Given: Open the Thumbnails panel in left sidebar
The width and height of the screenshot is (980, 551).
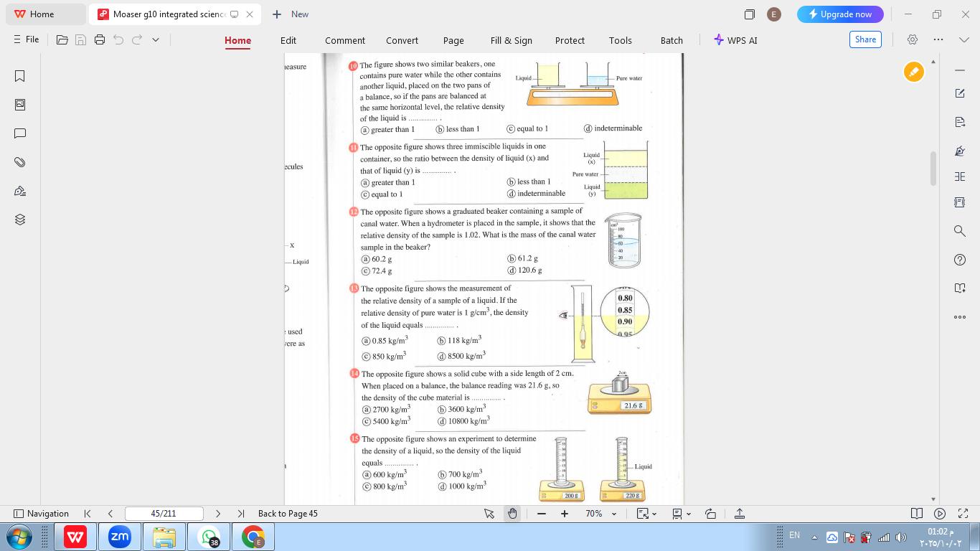Looking at the screenshot, I should click(20, 105).
